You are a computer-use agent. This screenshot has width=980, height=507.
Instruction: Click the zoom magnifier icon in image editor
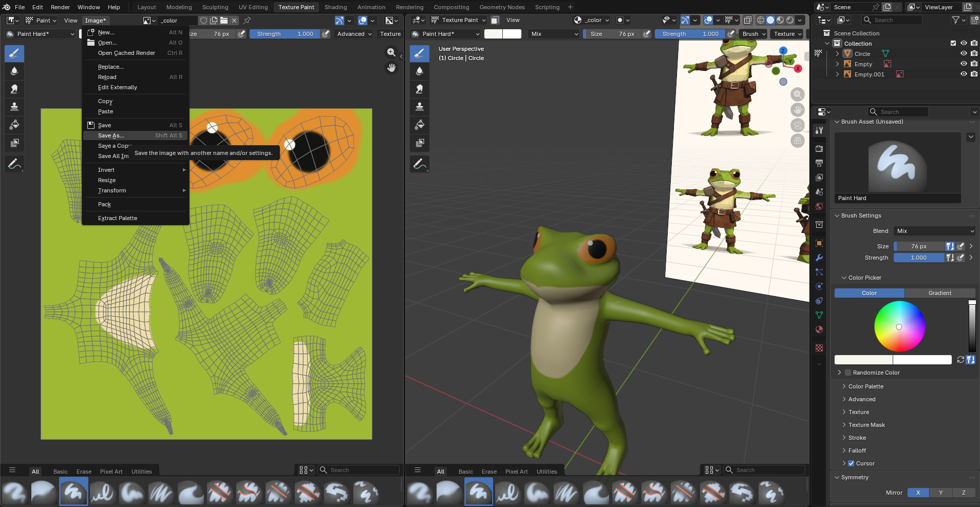pyautogui.click(x=391, y=52)
